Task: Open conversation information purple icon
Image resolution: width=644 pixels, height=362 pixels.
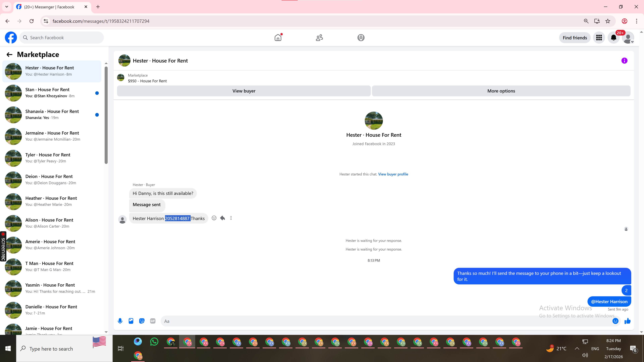Action: pos(624,61)
